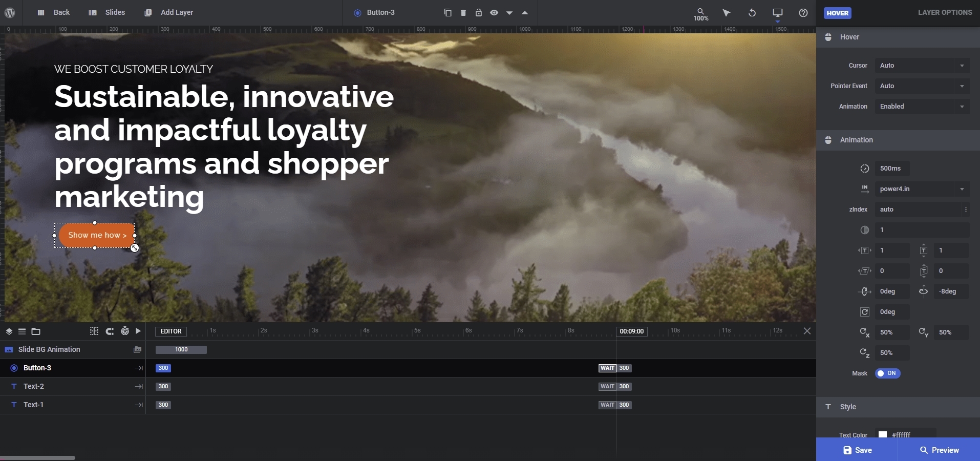980x461 pixels.
Task: Select the Sustainable, innovative headline layer
Action: (x=224, y=146)
